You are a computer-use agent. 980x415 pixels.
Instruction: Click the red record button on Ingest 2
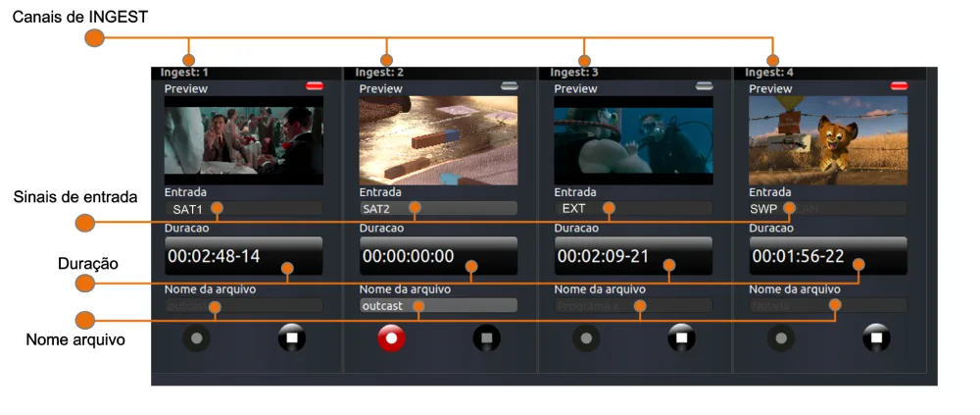pyautogui.click(x=391, y=338)
